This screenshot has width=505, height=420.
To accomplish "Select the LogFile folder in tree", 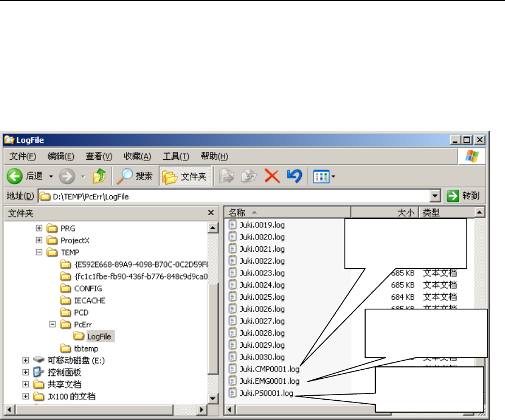I will (x=94, y=336).
